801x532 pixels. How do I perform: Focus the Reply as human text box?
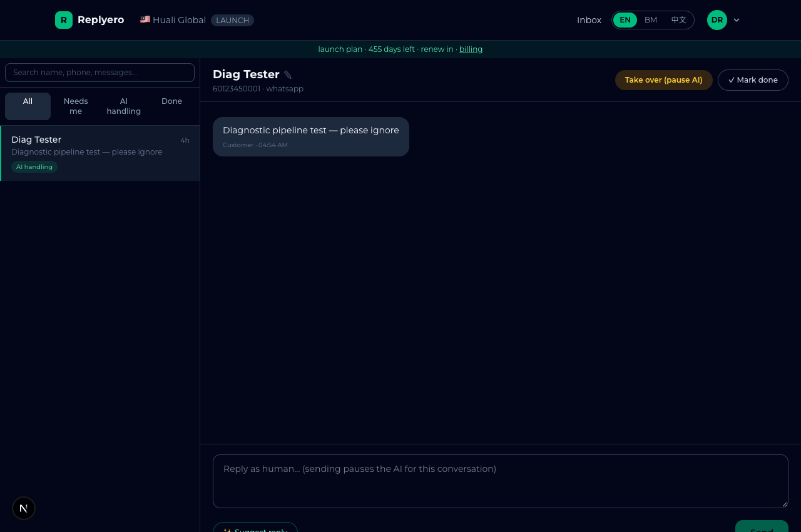tap(501, 481)
